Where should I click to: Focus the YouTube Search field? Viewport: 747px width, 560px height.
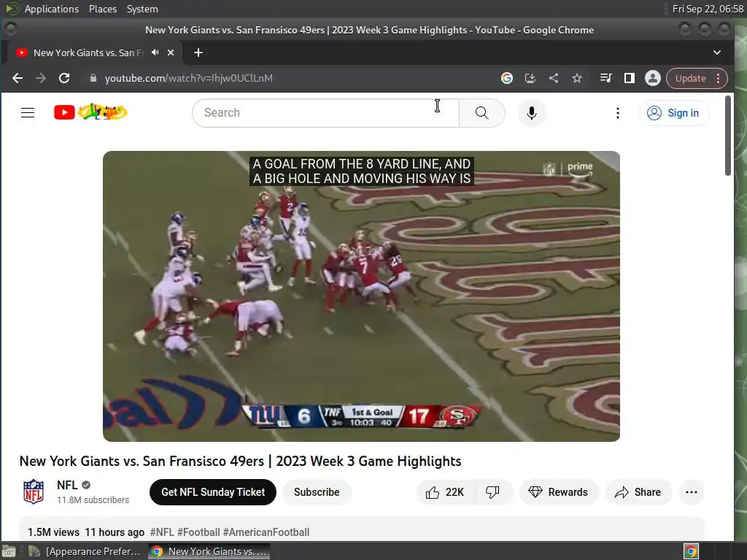tap(326, 113)
